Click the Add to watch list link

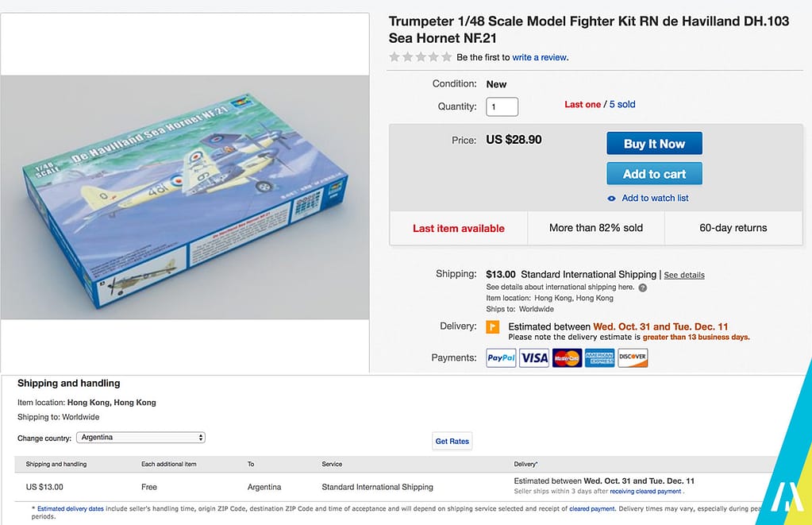[x=655, y=198]
